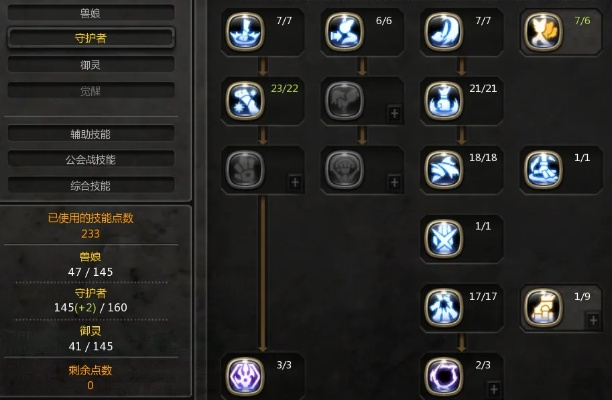Image resolution: width=612 pixels, height=400 pixels.
Task: Select the skill icon with level 17/17
Action: (x=443, y=307)
